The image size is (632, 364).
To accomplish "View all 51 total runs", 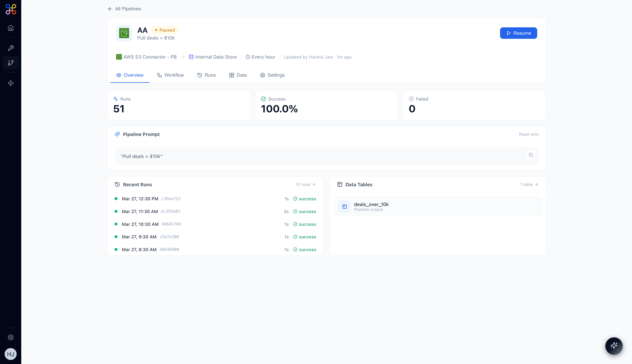I will point(306,185).
